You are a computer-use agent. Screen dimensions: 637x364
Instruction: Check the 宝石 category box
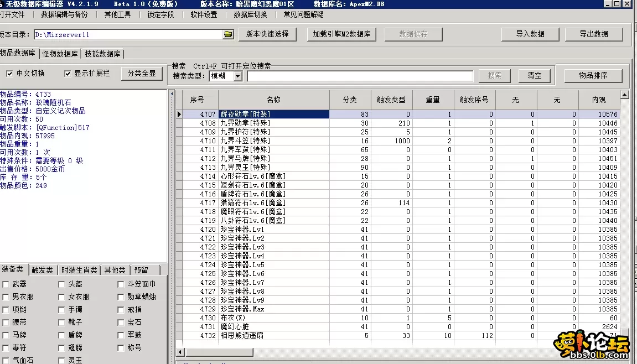[121, 323]
